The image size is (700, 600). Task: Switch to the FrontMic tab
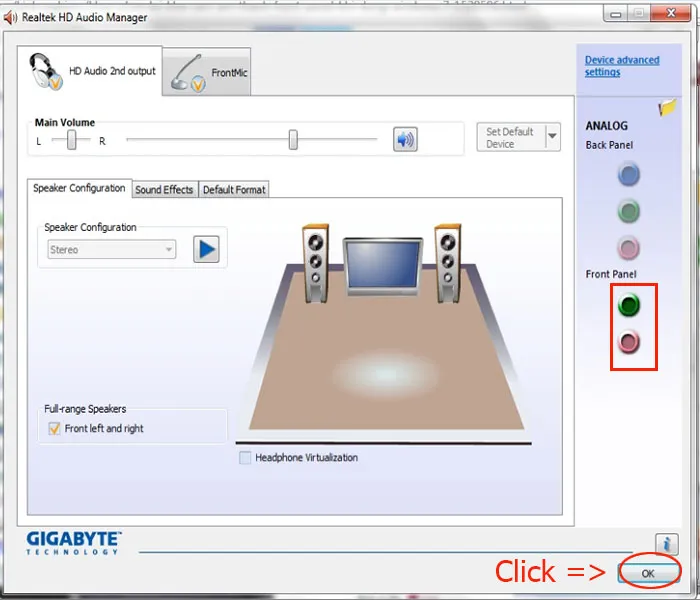tap(206, 73)
